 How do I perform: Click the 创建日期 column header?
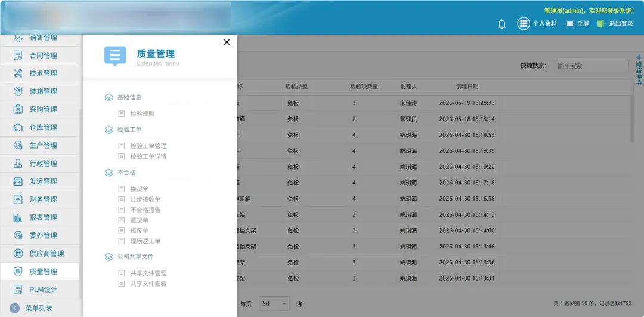click(467, 87)
